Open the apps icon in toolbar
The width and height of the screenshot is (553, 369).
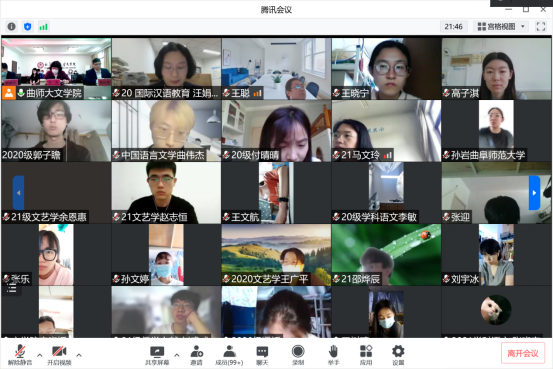point(366,354)
